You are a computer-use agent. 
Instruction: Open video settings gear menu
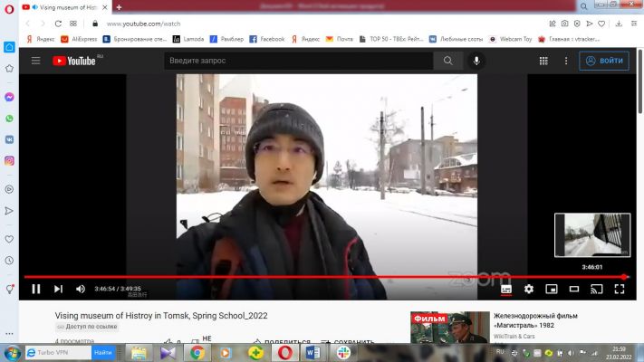pos(529,289)
